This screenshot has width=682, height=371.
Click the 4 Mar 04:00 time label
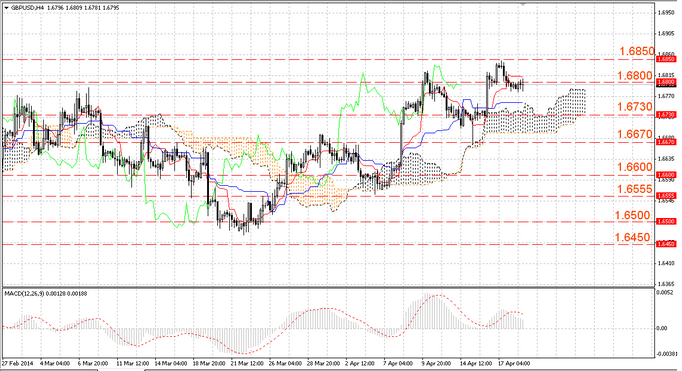tap(55, 363)
